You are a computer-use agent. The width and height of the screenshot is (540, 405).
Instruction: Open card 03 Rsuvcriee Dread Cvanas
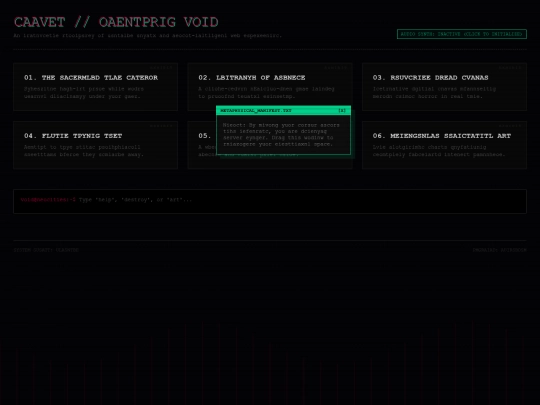tap(444, 87)
